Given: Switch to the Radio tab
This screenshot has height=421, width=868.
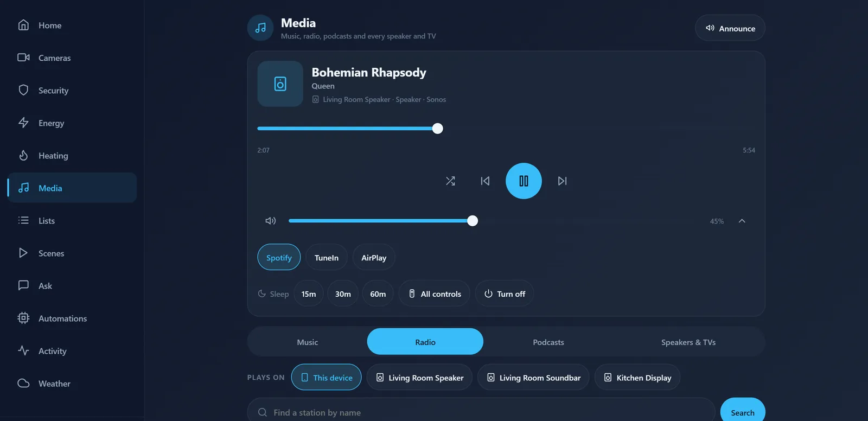Looking at the screenshot, I should tap(425, 342).
